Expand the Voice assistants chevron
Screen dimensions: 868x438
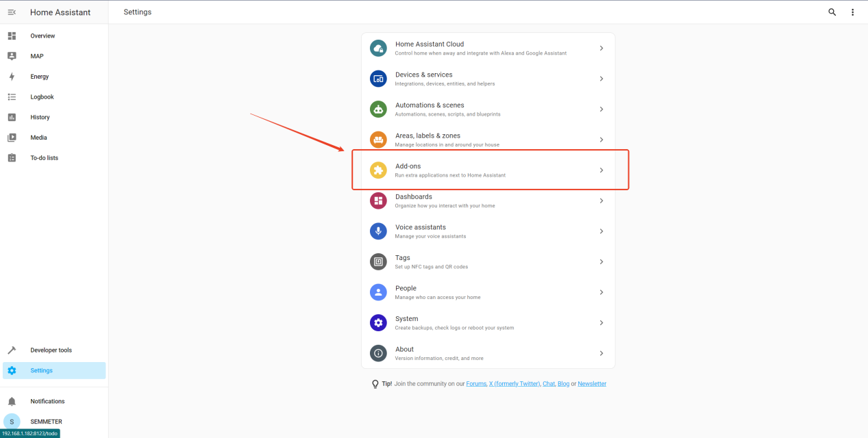click(602, 231)
